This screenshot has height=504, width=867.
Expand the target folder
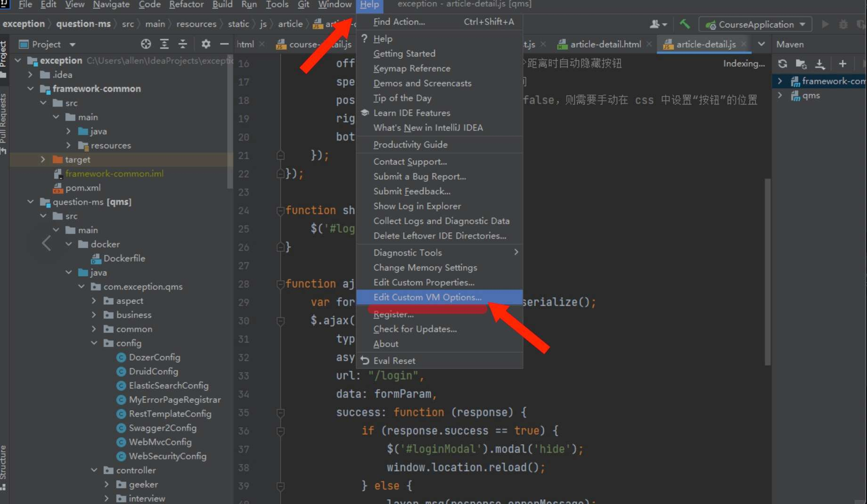coord(43,159)
